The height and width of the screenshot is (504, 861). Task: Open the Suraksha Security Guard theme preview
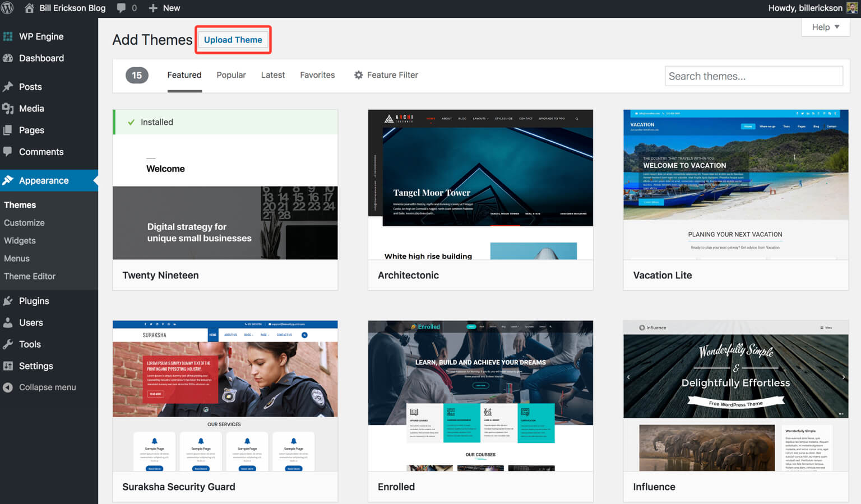coord(225,396)
